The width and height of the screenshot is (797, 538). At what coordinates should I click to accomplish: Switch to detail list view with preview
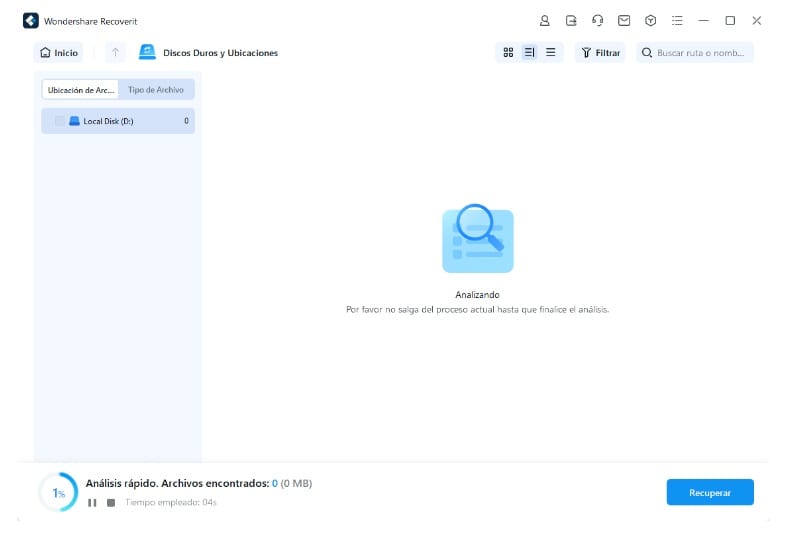click(x=529, y=52)
